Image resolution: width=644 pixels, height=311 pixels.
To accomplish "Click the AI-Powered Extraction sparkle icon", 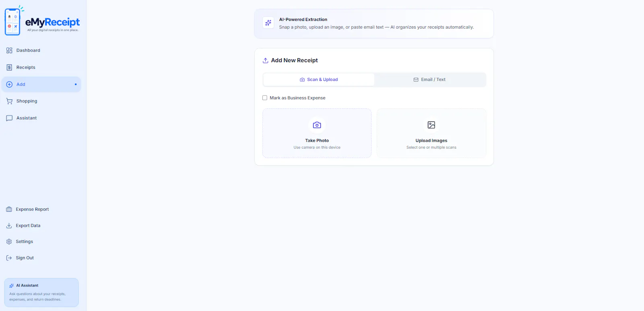I will pos(268,23).
